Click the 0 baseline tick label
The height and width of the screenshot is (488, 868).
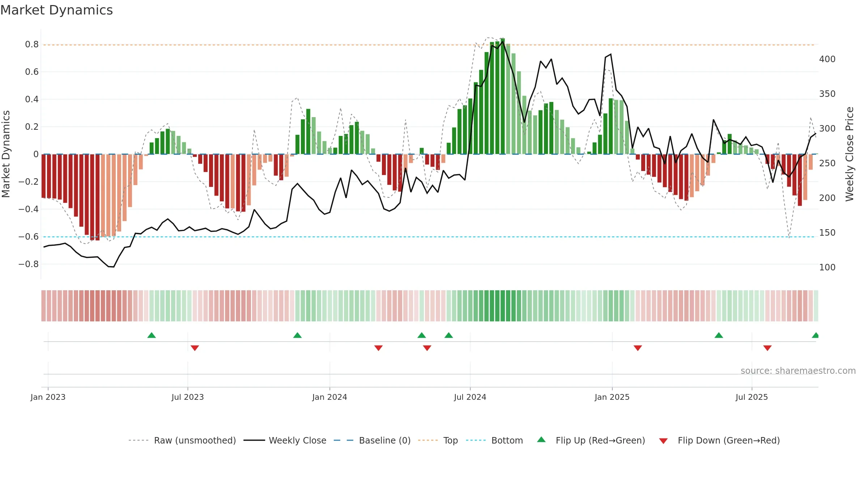point(36,154)
